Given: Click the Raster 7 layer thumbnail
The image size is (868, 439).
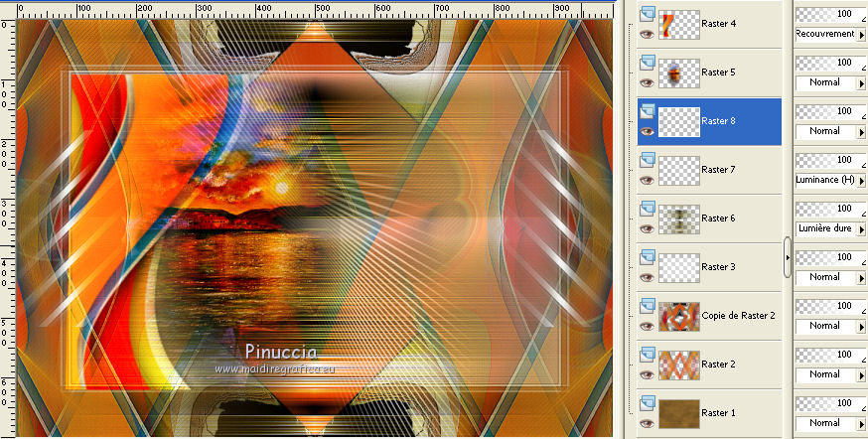Looking at the screenshot, I should tap(679, 171).
